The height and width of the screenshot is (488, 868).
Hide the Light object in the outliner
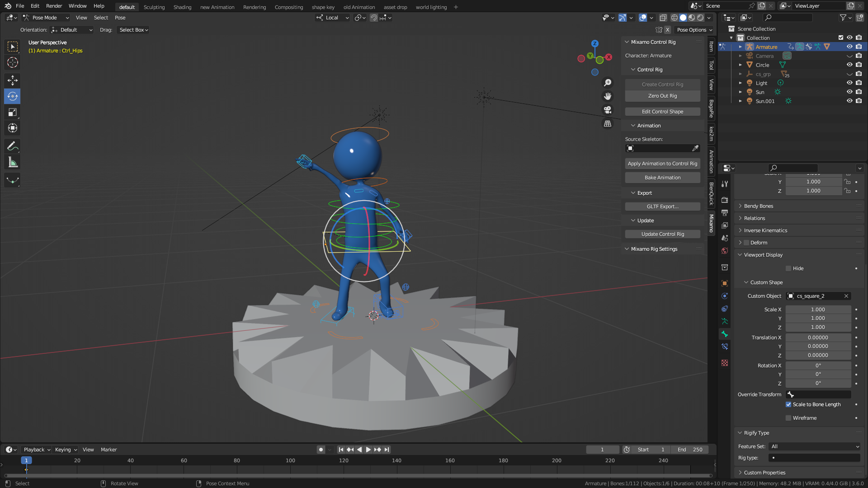coord(850,83)
